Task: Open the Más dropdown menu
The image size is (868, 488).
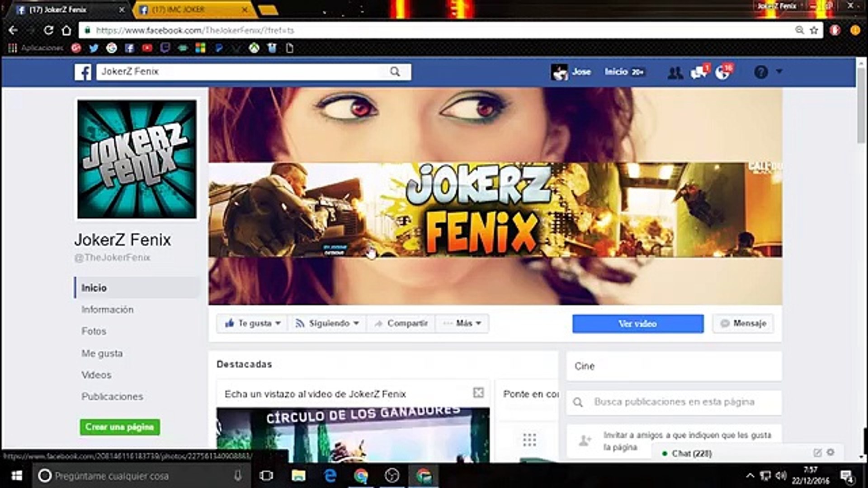Action: click(462, 324)
